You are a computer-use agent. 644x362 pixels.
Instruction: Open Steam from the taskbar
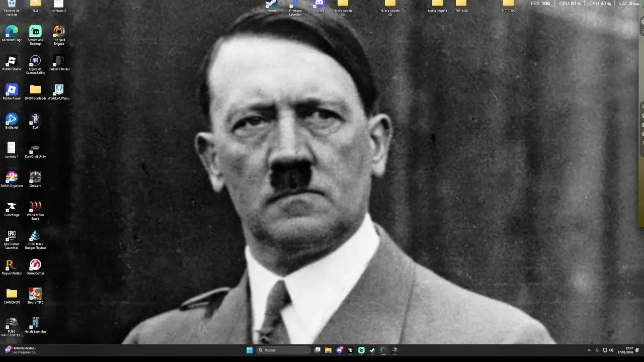(x=372, y=350)
